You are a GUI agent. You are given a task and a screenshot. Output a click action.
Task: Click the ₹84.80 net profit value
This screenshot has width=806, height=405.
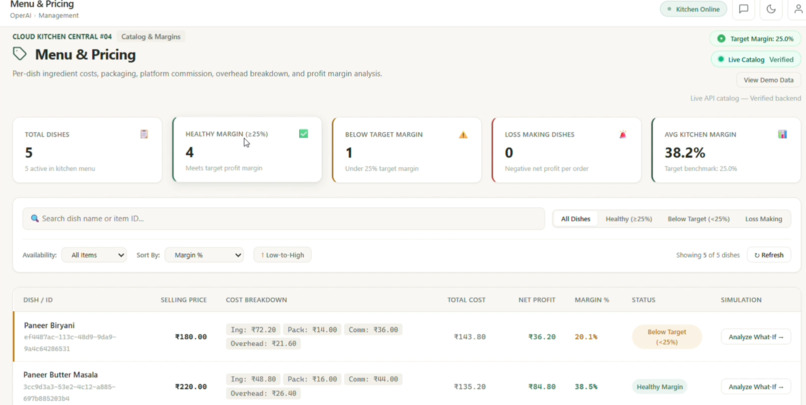click(x=542, y=386)
